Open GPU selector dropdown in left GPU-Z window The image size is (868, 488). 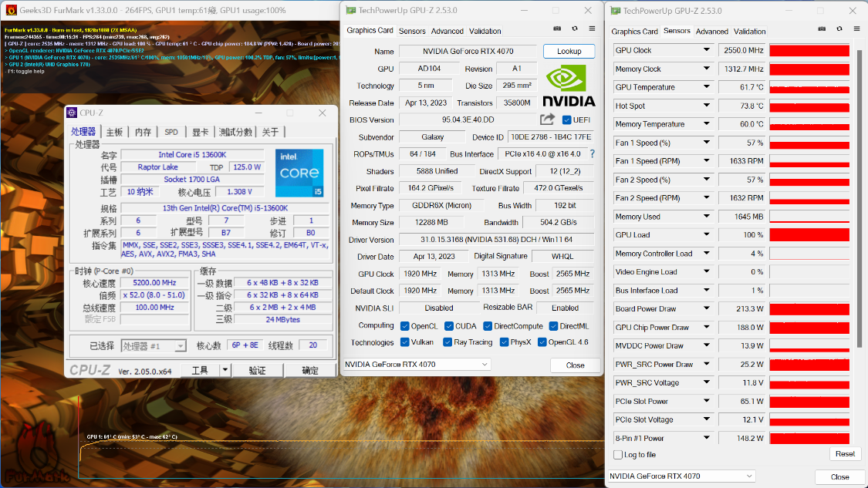click(x=417, y=364)
